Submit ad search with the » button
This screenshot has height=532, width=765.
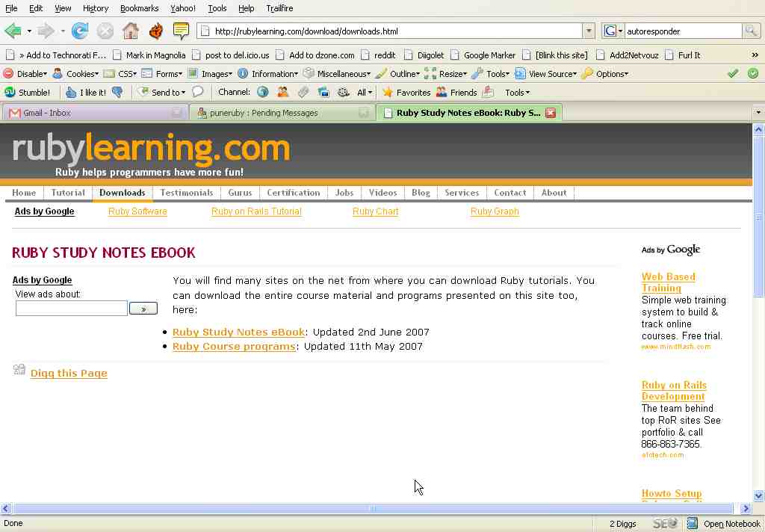pos(143,309)
